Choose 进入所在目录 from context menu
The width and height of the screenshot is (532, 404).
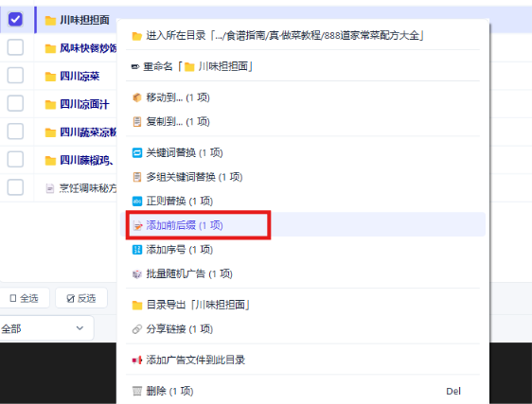click(x=303, y=35)
